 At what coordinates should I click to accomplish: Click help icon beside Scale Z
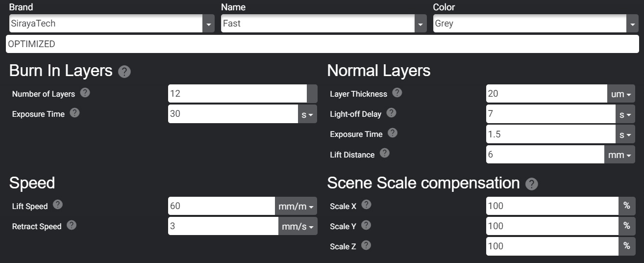pos(366,245)
